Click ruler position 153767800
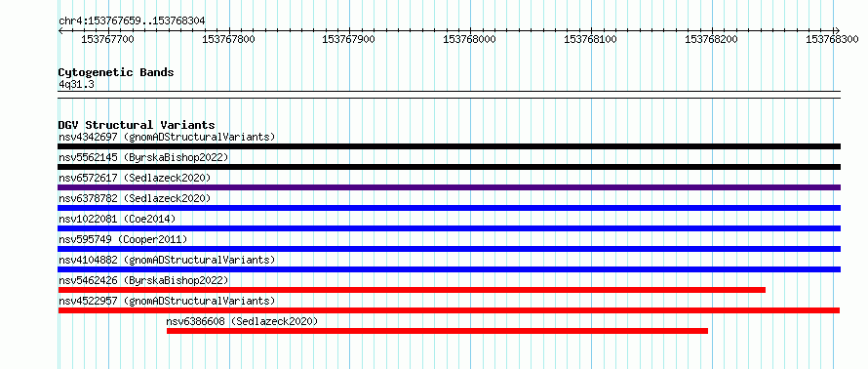The height and width of the screenshot is (369, 868). coord(228,39)
